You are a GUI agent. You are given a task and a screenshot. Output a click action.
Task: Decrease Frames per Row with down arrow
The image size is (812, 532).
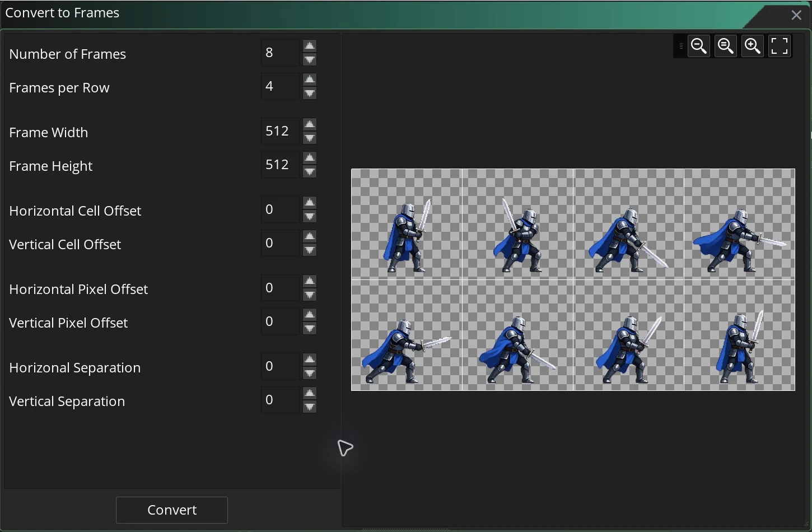(310, 94)
